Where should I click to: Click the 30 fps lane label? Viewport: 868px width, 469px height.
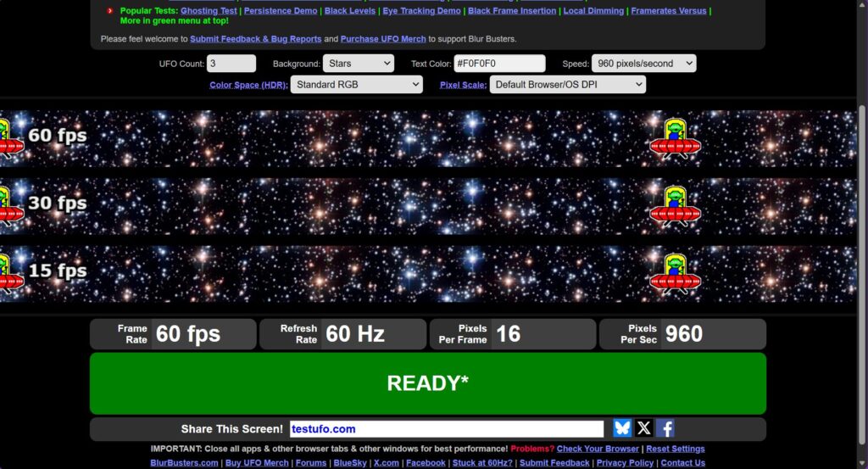point(58,204)
